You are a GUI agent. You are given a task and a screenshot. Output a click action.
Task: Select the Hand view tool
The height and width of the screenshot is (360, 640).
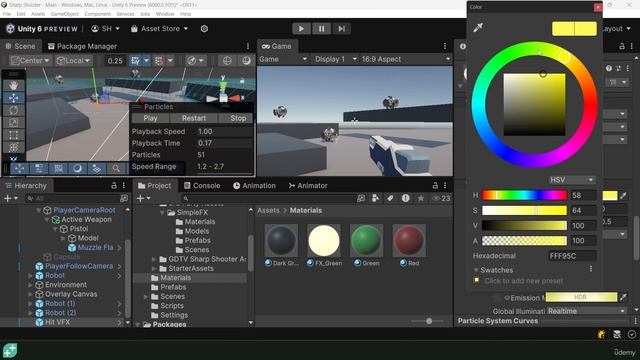tap(13, 85)
